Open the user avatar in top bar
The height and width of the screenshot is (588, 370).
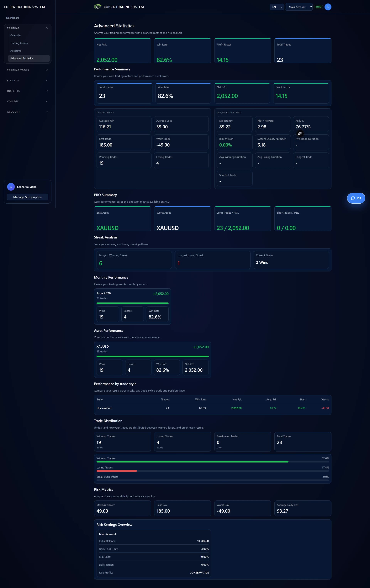pos(328,7)
